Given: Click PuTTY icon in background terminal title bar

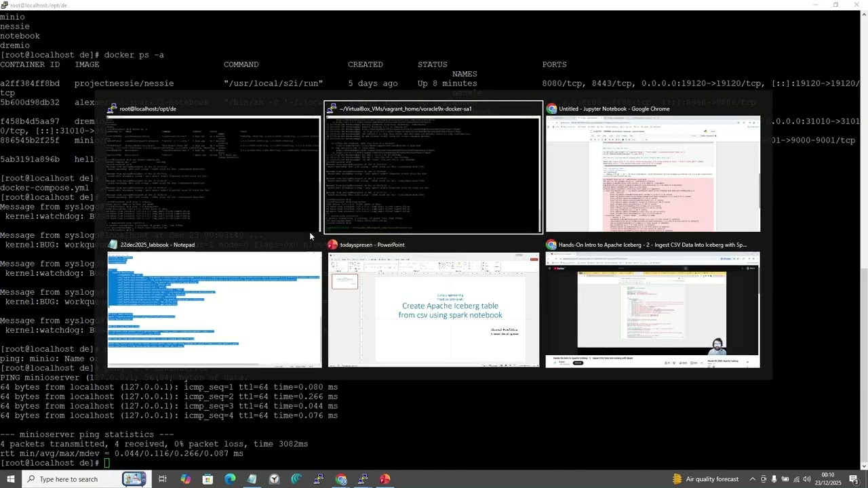Looking at the screenshot, I should pos(5,5).
